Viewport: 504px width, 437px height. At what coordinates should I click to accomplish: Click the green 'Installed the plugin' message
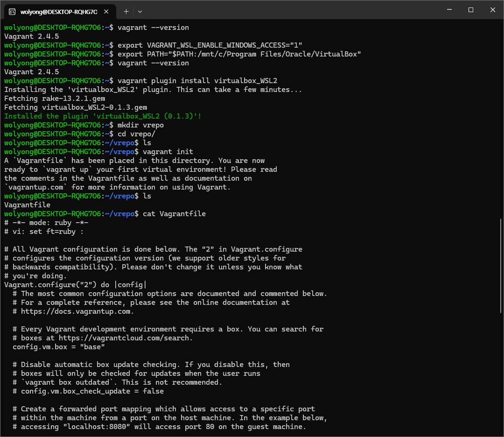[x=103, y=116]
